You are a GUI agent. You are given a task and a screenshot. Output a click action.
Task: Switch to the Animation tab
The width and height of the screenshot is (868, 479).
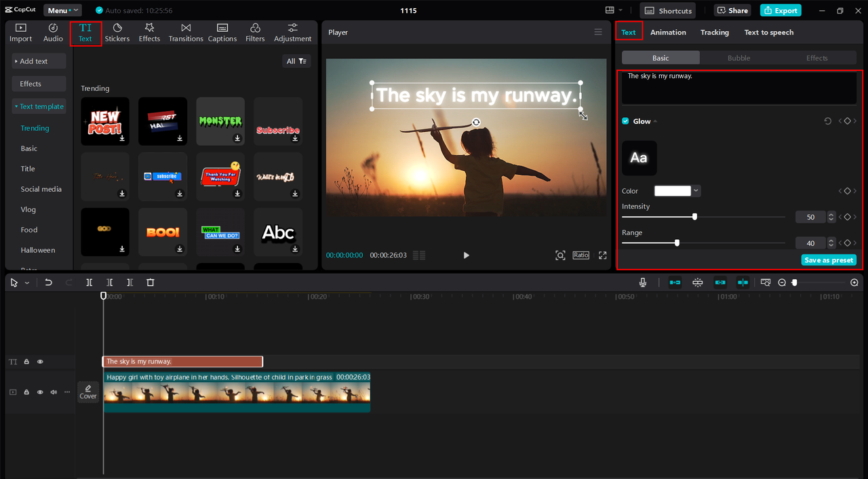click(668, 33)
